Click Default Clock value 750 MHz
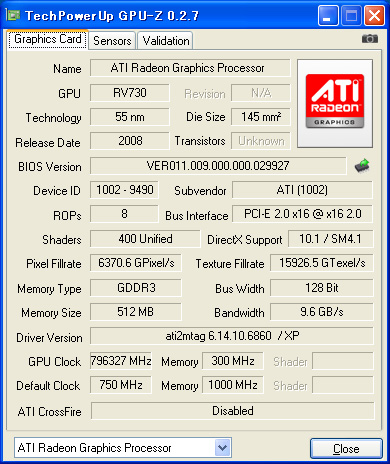This screenshot has height=464, width=390. (121, 385)
